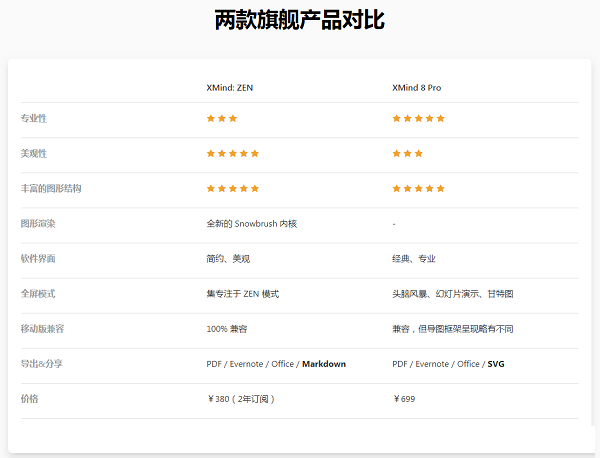Click the ¥699 price

click(404, 399)
